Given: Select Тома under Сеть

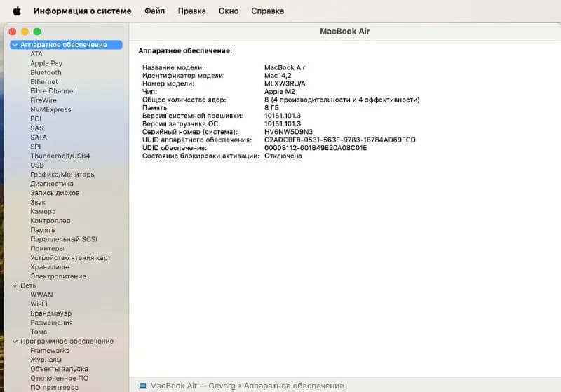Looking at the screenshot, I should [x=39, y=332].
